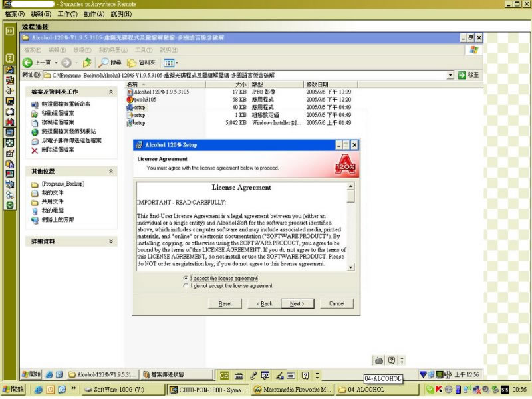The height and width of the screenshot is (399, 532).
Task: Switch to 檔案傳送狀態 on remote taskbar
Action: click(x=176, y=374)
